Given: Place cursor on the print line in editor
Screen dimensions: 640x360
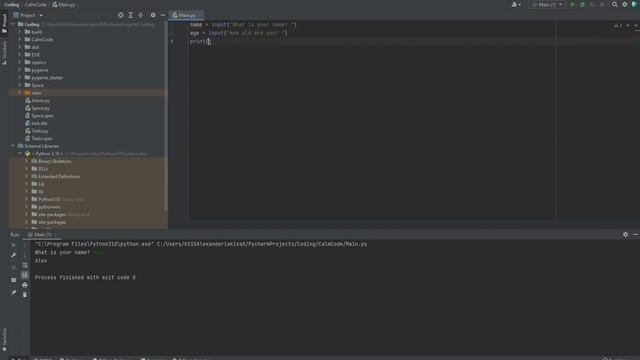Looking at the screenshot, I should (200, 41).
